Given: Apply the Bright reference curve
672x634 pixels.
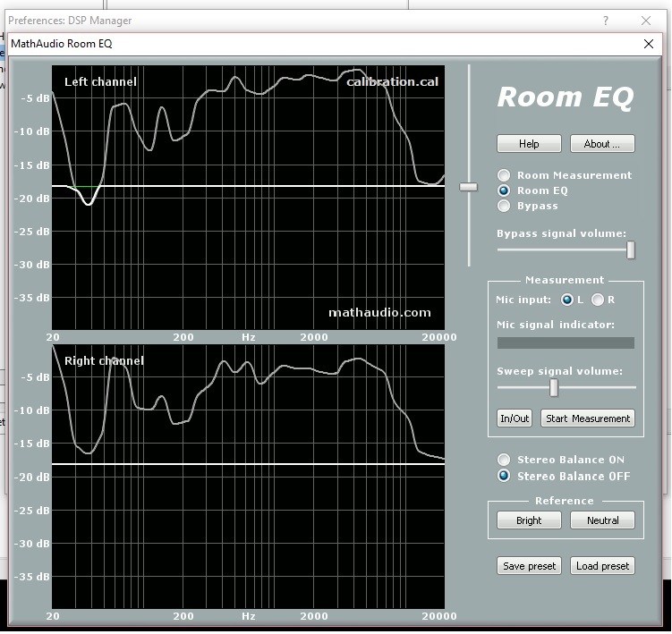Looking at the screenshot, I should (x=529, y=520).
